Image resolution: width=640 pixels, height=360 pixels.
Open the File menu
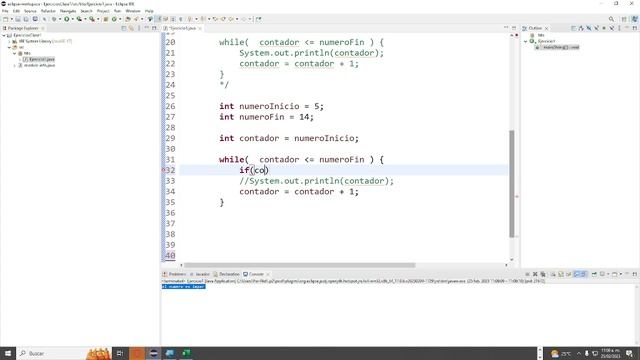(x=5, y=11)
